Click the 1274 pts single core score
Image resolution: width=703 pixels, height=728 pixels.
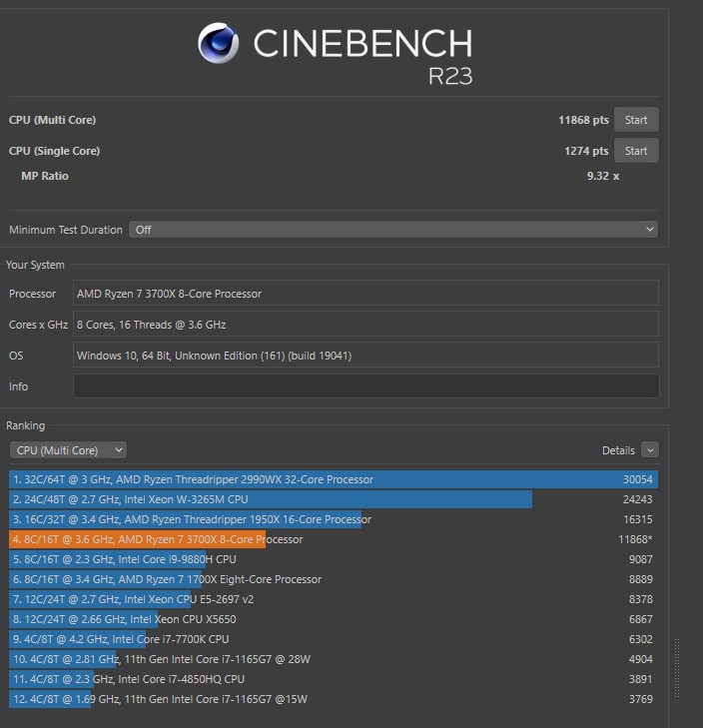[x=586, y=151]
